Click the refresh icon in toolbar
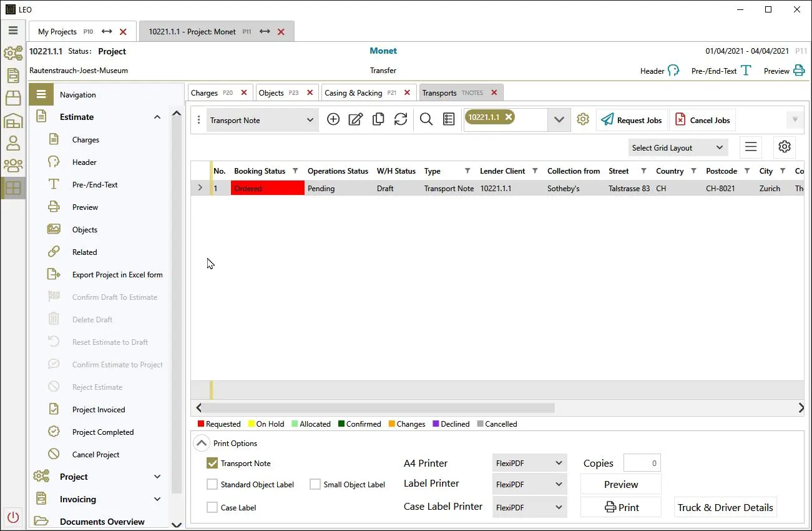Image resolution: width=812 pixels, height=531 pixels. coord(401,119)
